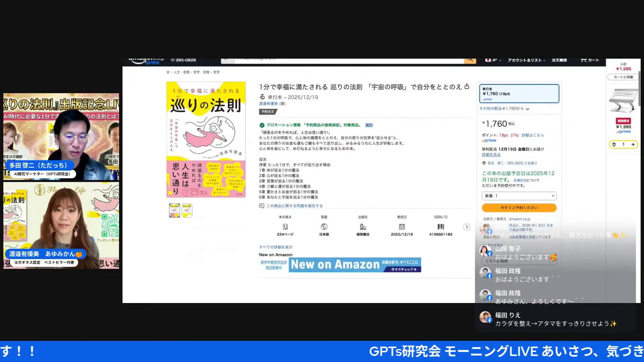Expand その他の新品￥1,760から chevron
The image size is (644, 362).
(528, 109)
